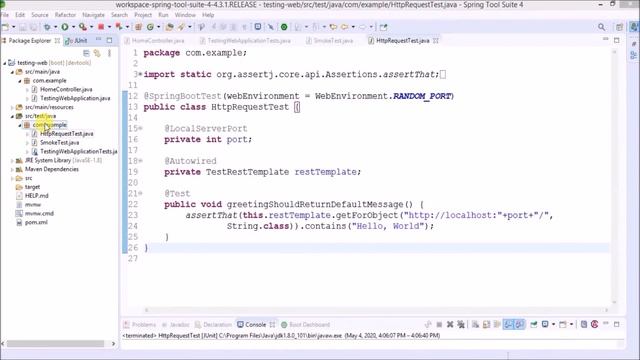Click Remove All Terminated Launches in Console
The height and width of the screenshot is (360, 640).
coord(461,324)
